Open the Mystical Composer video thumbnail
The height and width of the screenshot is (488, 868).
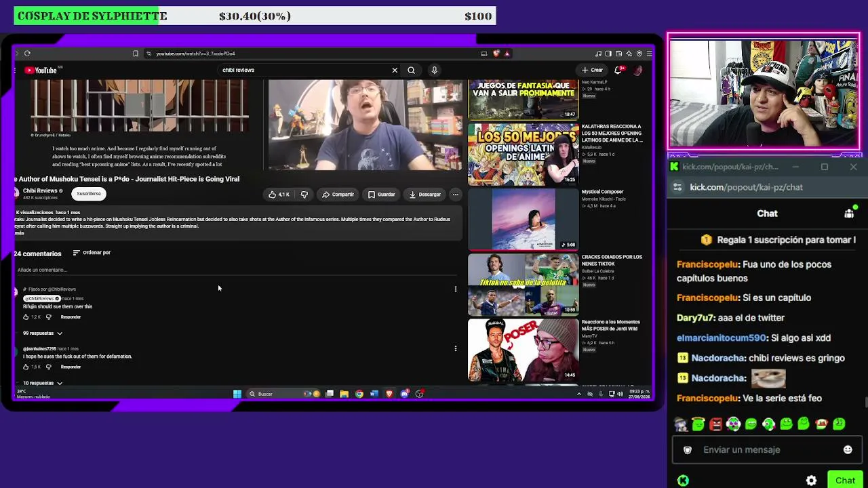click(524, 219)
